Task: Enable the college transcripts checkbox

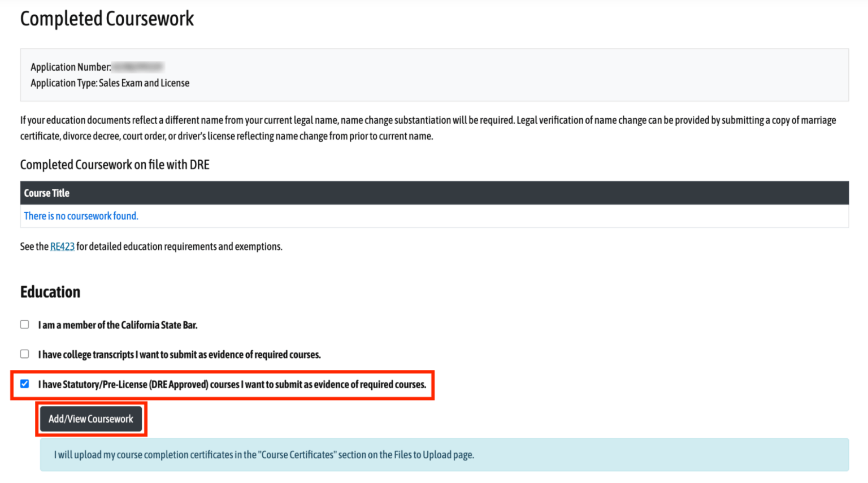Action: pyautogui.click(x=25, y=354)
